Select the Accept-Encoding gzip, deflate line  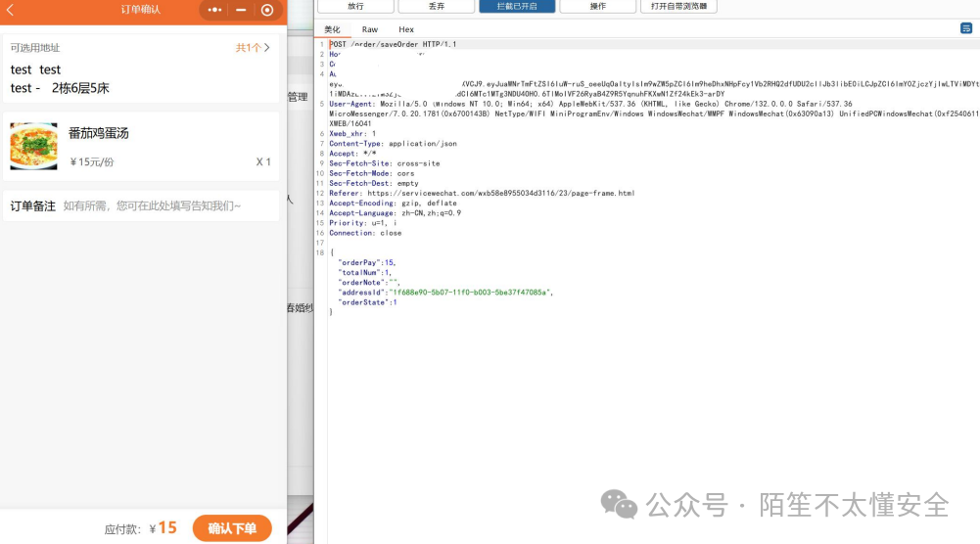click(394, 203)
